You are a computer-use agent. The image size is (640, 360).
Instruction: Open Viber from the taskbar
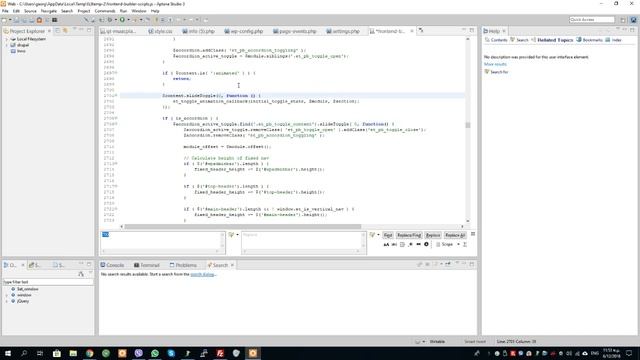tap(138, 353)
